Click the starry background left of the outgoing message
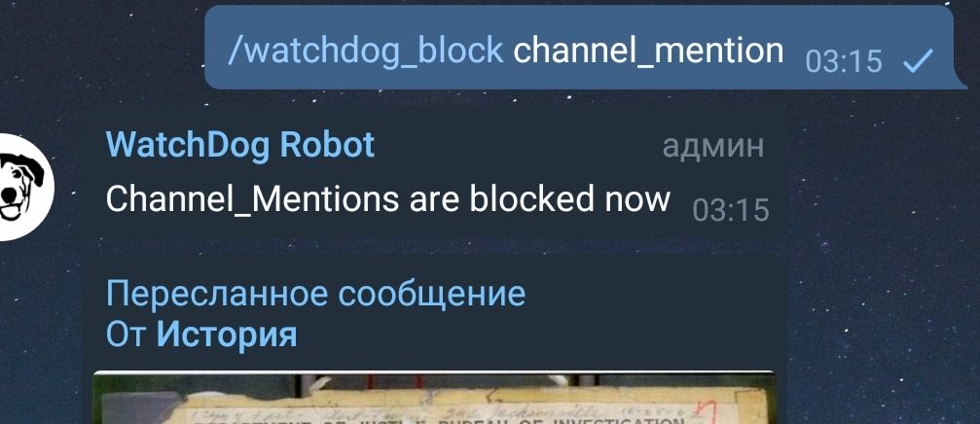Image resolution: width=980 pixels, height=424 pixels. 100,48
